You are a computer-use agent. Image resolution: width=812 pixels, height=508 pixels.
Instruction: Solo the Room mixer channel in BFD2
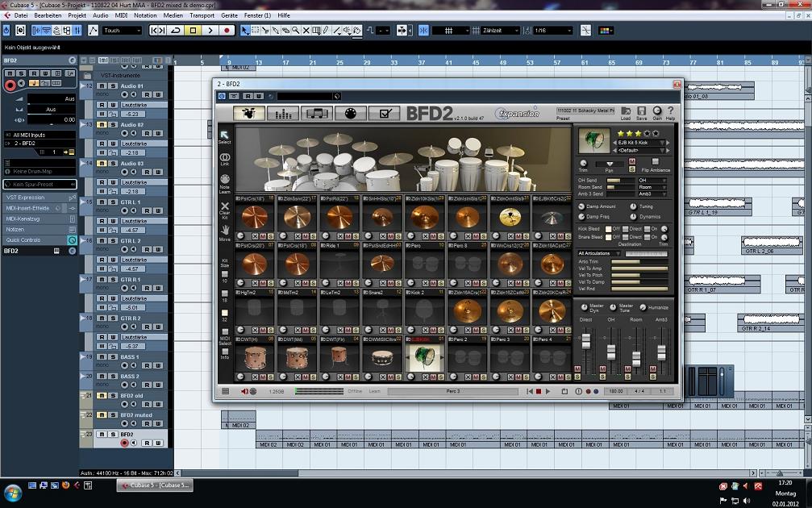coord(628,377)
